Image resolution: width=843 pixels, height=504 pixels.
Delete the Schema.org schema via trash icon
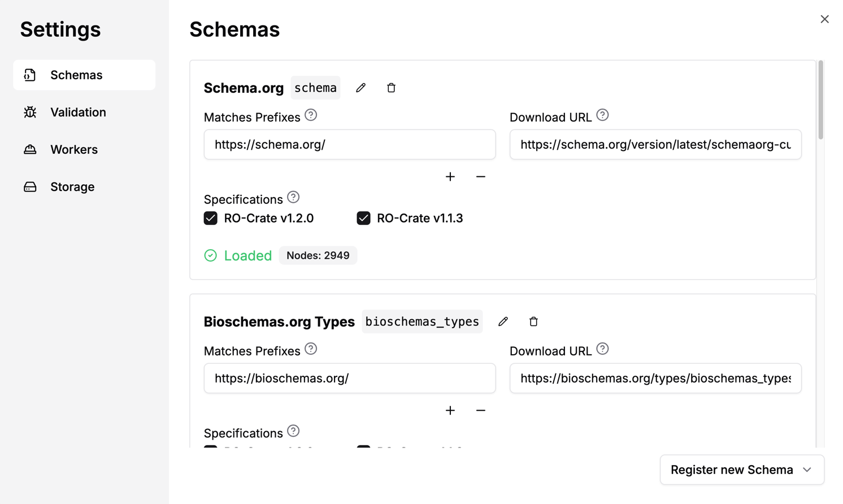pos(391,88)
